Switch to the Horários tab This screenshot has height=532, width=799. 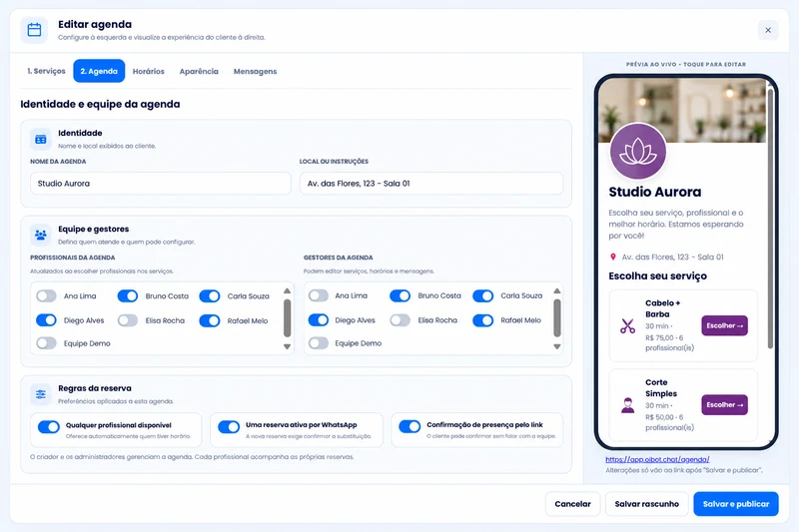pyautogui.click(x=148, y=71)
